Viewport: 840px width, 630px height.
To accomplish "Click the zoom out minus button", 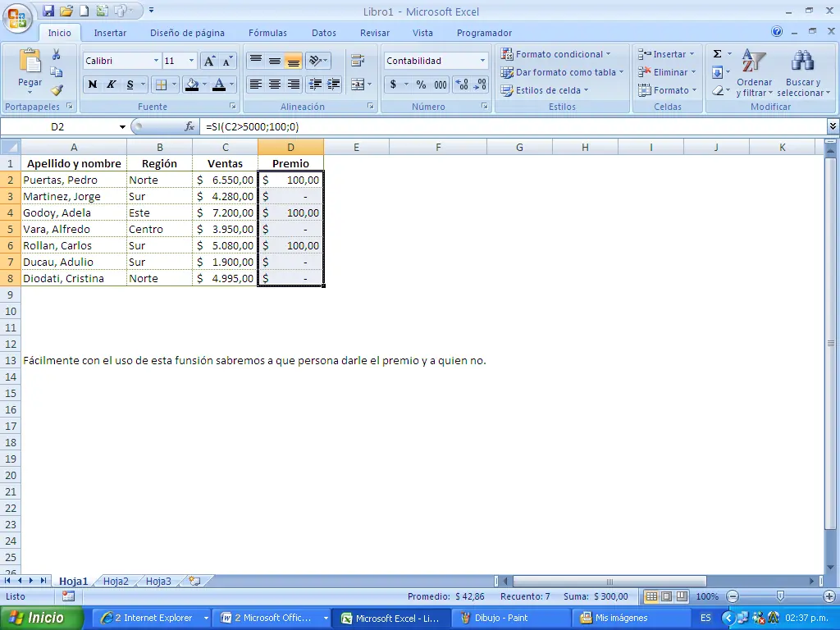I will 733,596.
